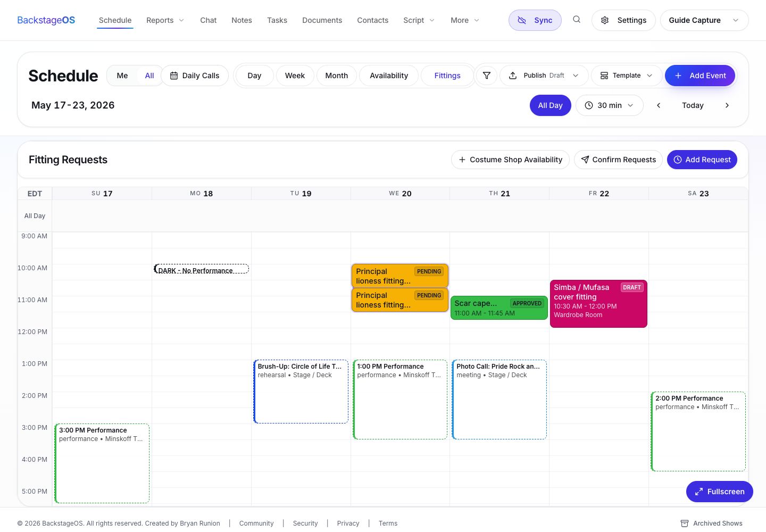Open search with the magnifier icon
This screenshot has width=766, height=532.
point(577,20)
